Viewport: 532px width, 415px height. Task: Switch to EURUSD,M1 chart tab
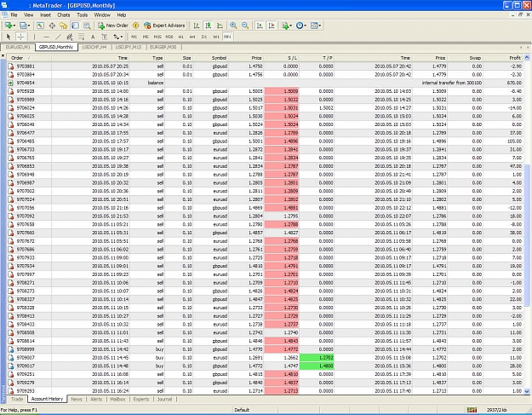18,47
